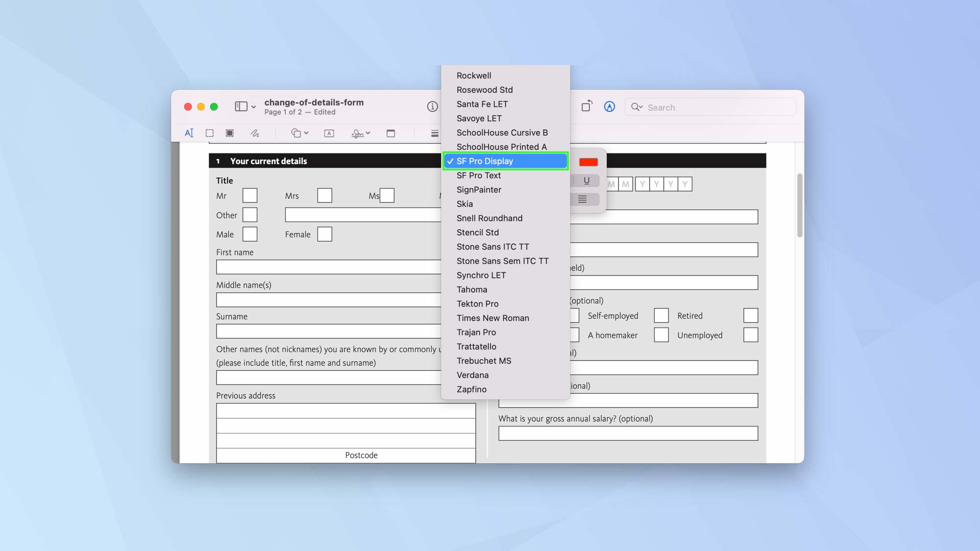Click the red color swatch
The width and height of the screenshot is (980, 551).
coord(589,161)
